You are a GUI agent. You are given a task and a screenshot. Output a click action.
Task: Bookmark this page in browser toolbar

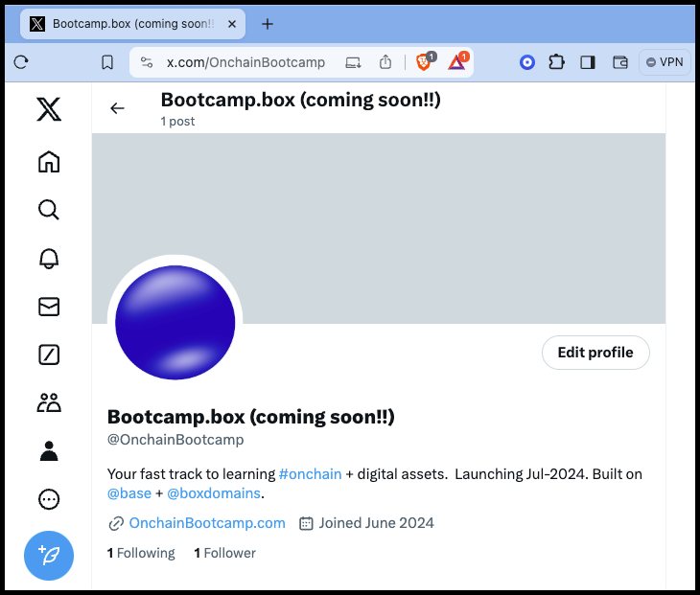point(107,62)
